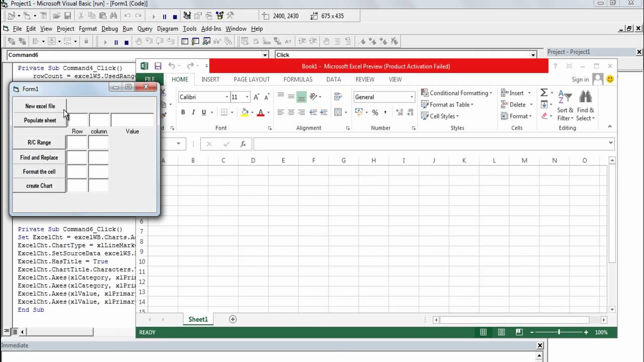Click the Insert Function fx icon
This screenshot has width=644, height=362.
243,144
